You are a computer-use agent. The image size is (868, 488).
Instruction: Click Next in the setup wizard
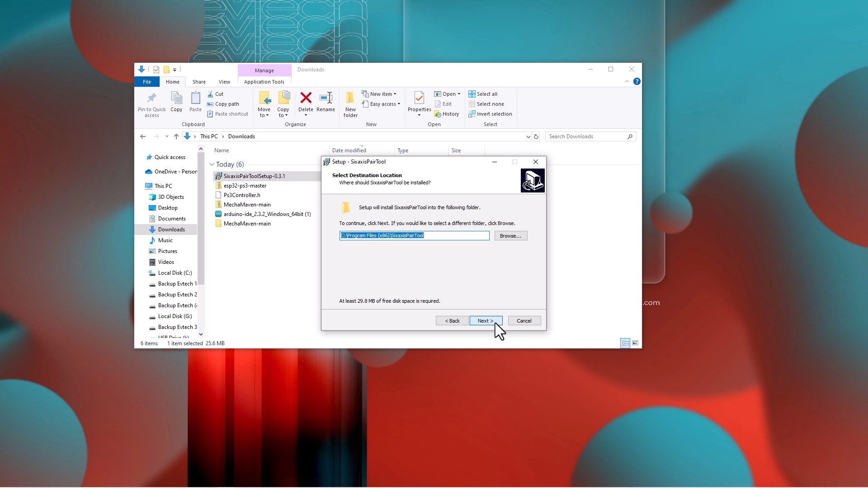[x=486, y=321]
